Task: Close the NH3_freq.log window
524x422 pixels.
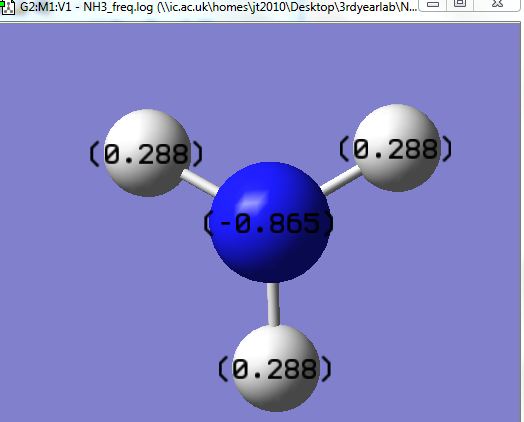Action: (498, 4)
